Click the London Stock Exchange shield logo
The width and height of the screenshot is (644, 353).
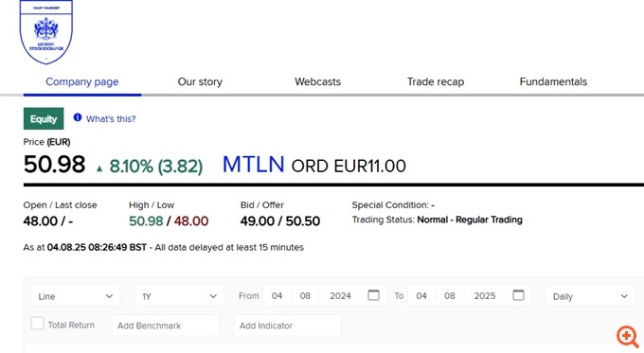point(46,31)
